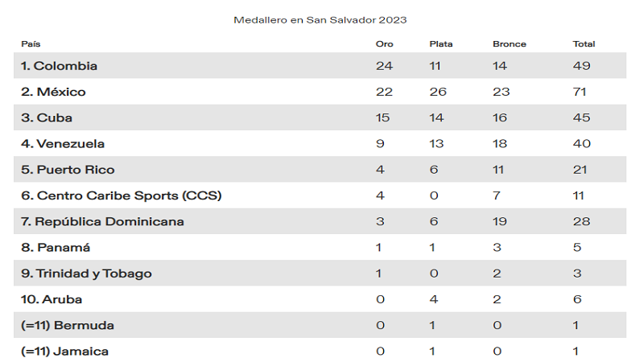Click the 'Plata' column header

coord(441,43)
